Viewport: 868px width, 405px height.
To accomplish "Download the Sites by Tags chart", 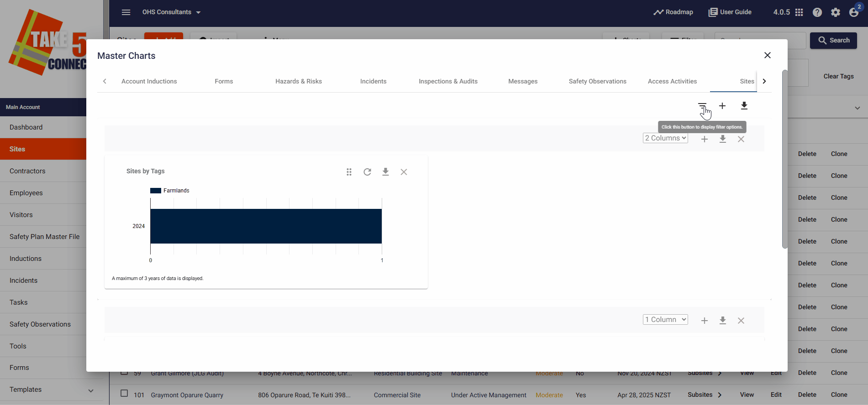I will coord(385,172).
